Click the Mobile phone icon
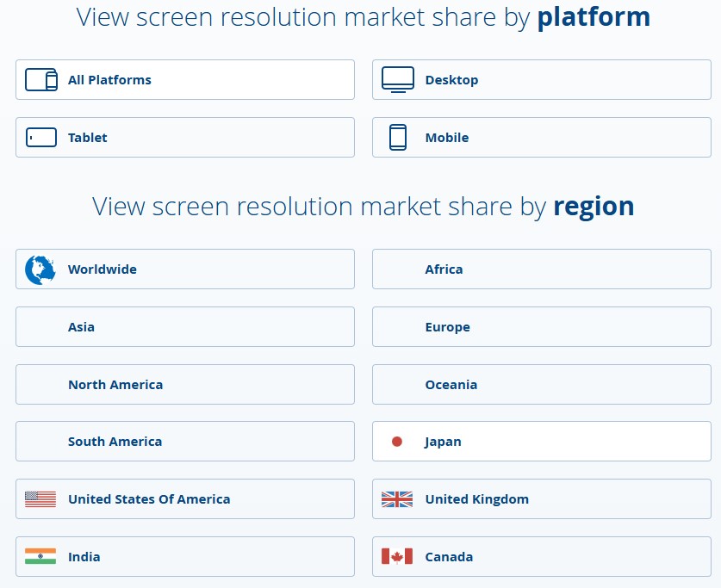The image size is (721, 588). [x=398, y=138]
